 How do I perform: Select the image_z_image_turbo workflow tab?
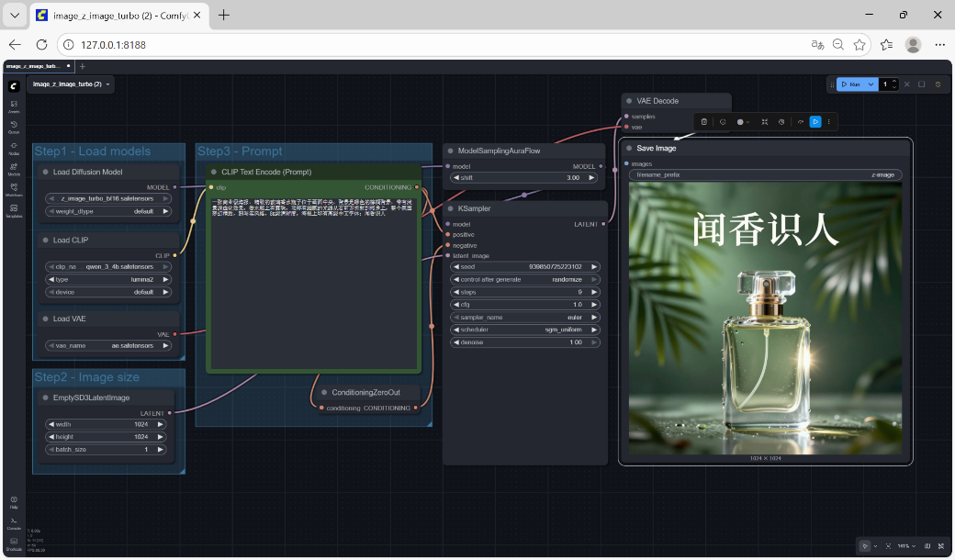(x=33, y=66)
